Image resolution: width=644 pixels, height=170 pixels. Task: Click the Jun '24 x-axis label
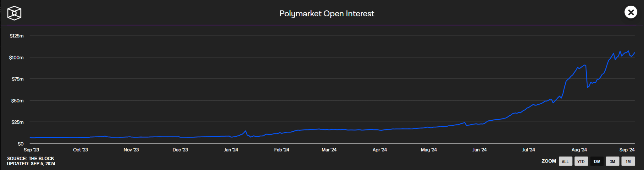click(x=479, y=150)
